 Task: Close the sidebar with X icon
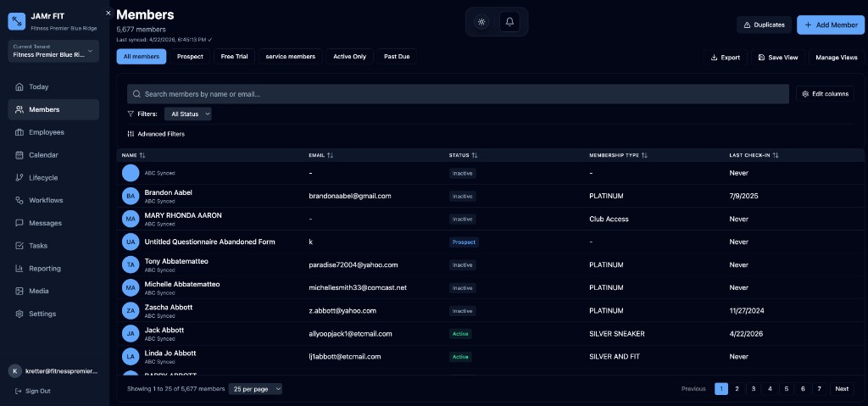(108, 13)
